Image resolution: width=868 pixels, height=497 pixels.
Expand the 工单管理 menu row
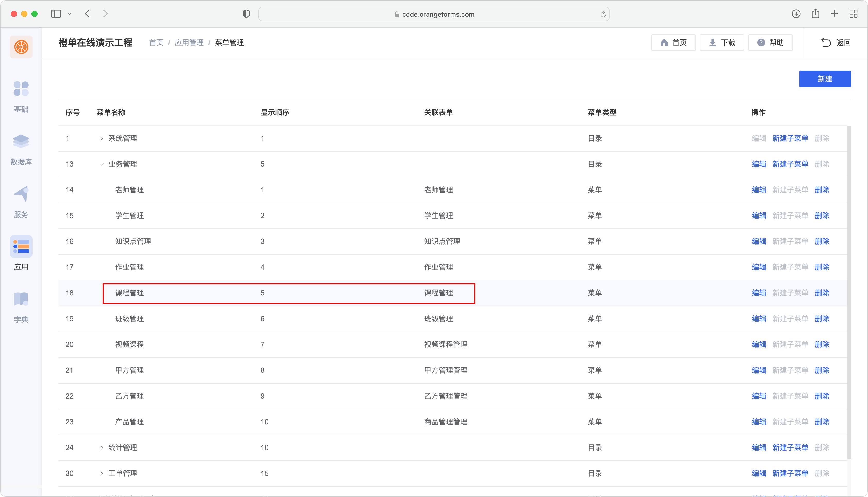click(x=101, y=474)
